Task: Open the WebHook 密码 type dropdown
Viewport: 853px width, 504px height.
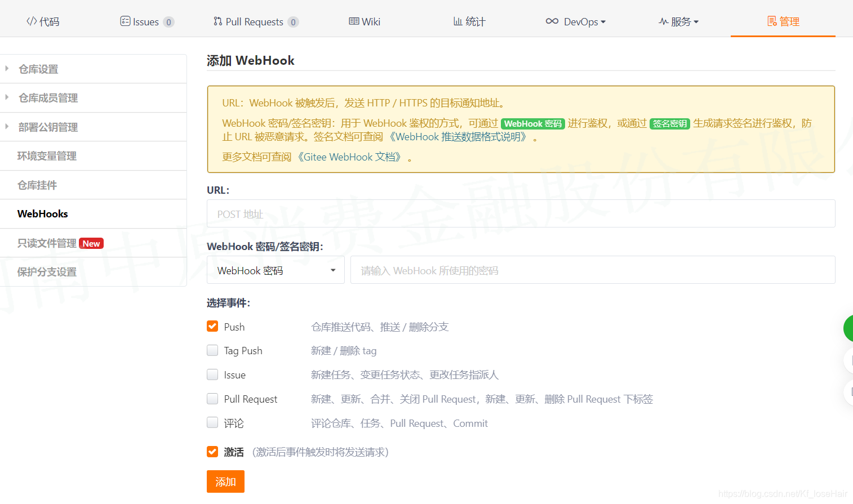Action: click(276, 270)
